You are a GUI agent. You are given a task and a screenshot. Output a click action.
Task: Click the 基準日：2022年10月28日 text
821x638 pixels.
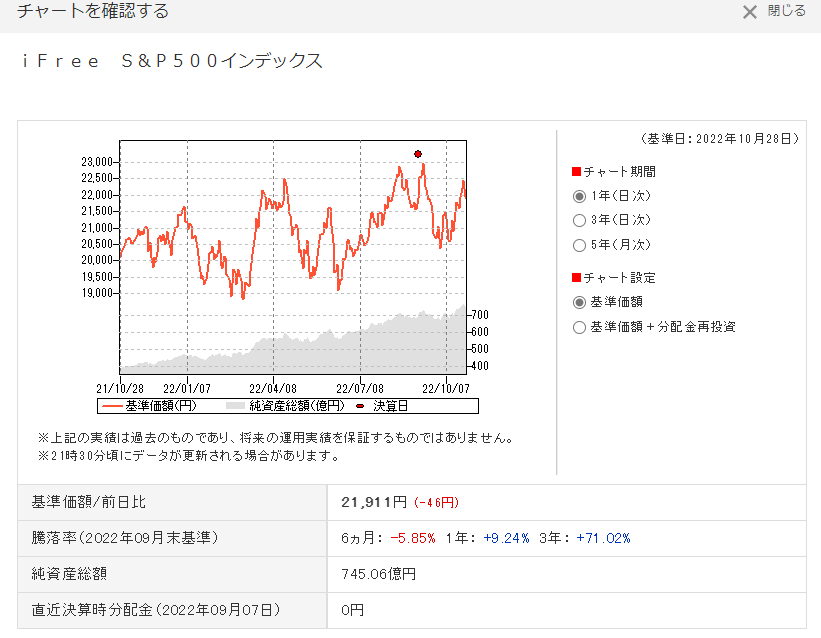click(x=720, y=139)
